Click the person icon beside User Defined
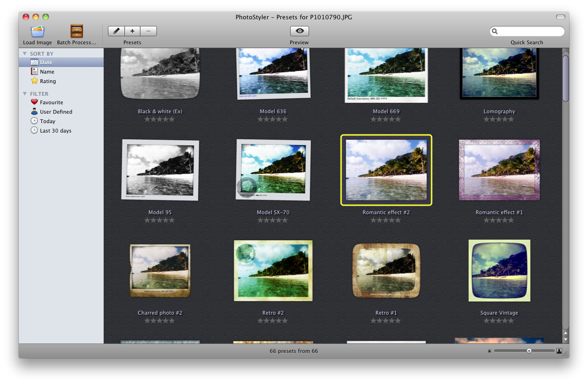The width and height of the screenshot is (588, 384). pyautogui.click(x=34, y=111)
